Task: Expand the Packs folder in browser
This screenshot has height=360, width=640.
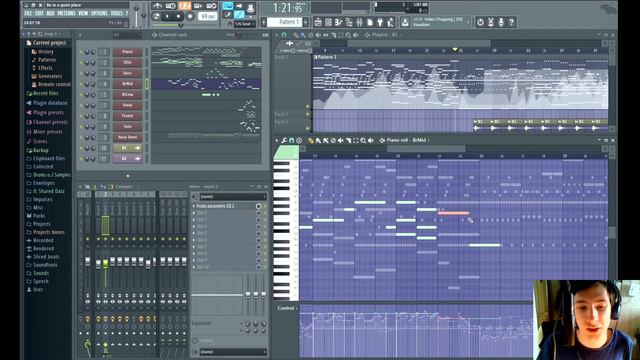Action: pyautogui.click(x=39, y=216)
